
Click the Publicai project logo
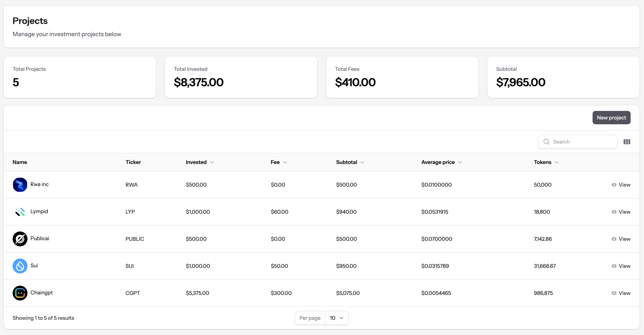pyautogui.click(x=20, y=239)
